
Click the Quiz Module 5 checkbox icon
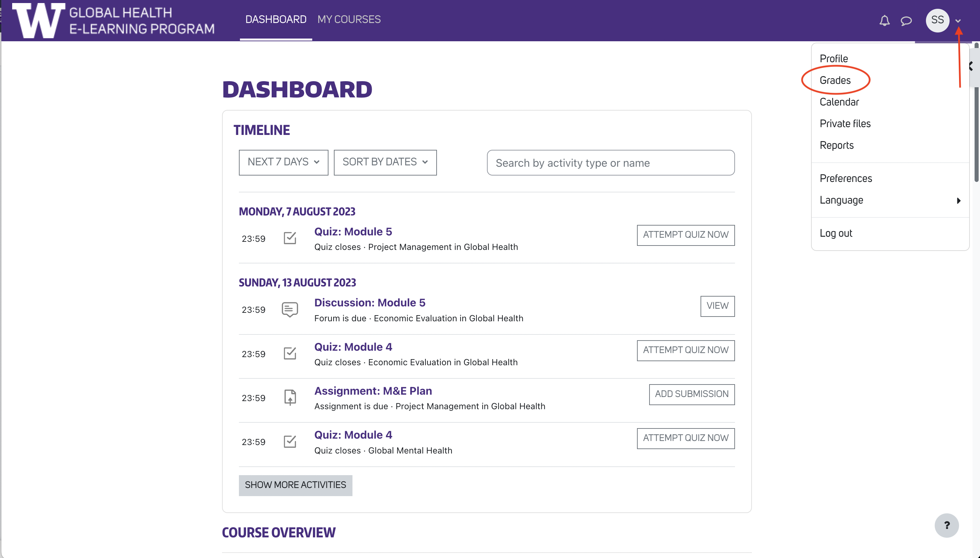(290, 238)
